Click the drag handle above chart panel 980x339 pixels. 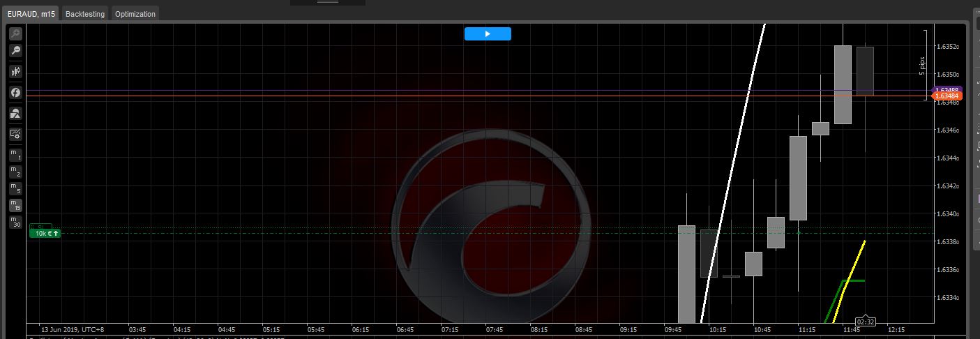tap(328, 2)
